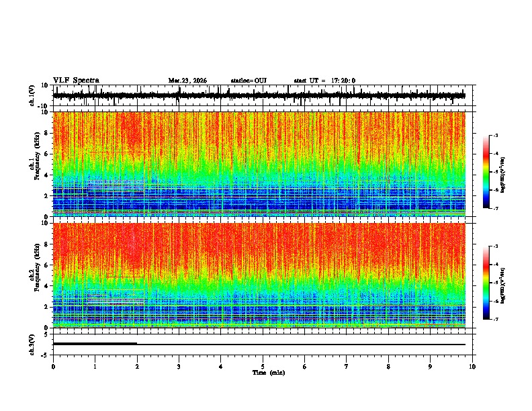Click the '4' tick on ch.1 frequency axis
532x411 pixels.
tap(46, 175)
